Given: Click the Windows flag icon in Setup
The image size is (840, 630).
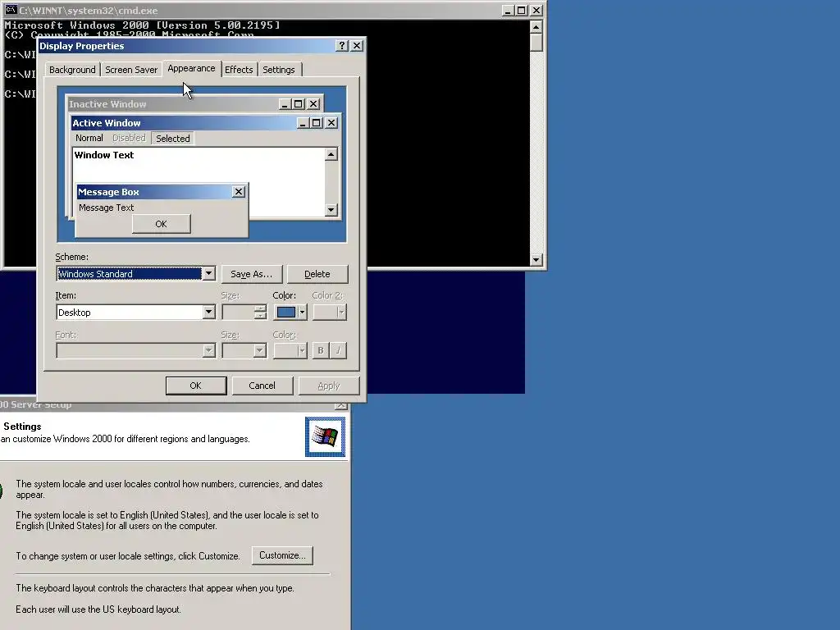Looking at the screenshot, I should pyautogui.click(x=325, y=436).
